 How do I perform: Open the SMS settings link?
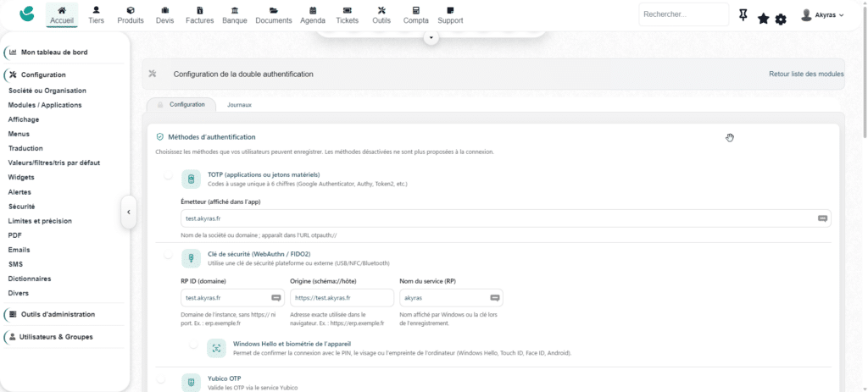tap(15, 264)
